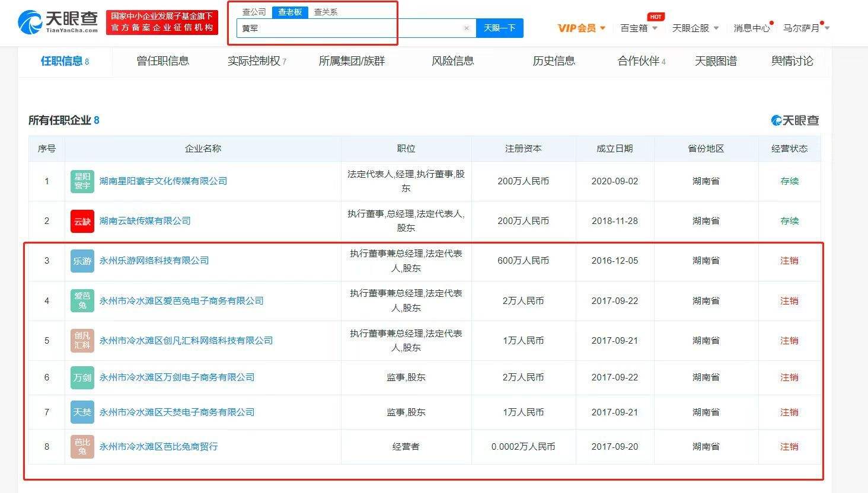Viewport: 868px width, 493px height.
Task: Open the 爱芭兔 company logo icon
Action: [82, 301]
